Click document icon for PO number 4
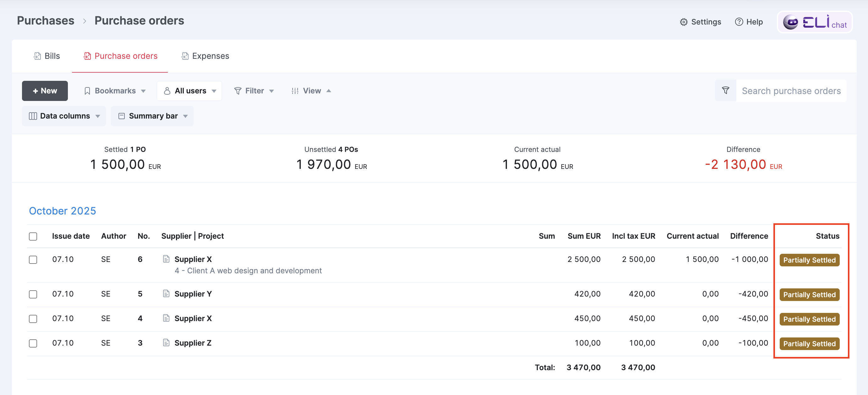The image size is (868, 395). [x=166, y=318]
